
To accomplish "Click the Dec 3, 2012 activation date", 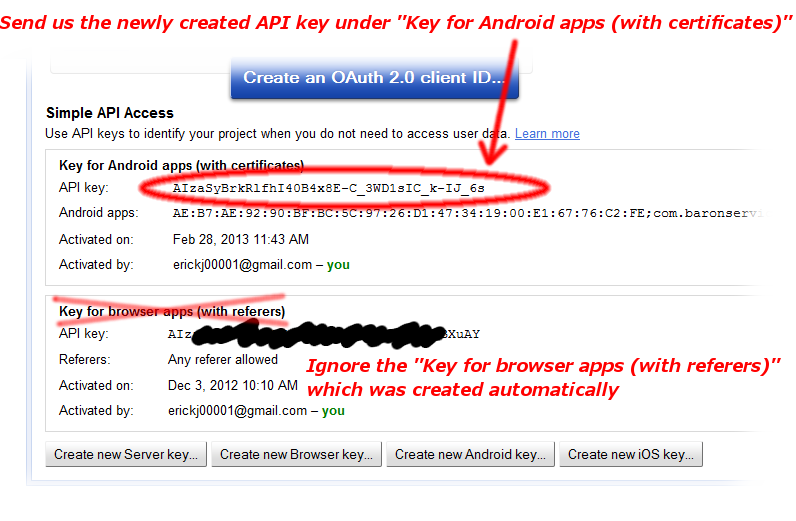I will [233, 385].
